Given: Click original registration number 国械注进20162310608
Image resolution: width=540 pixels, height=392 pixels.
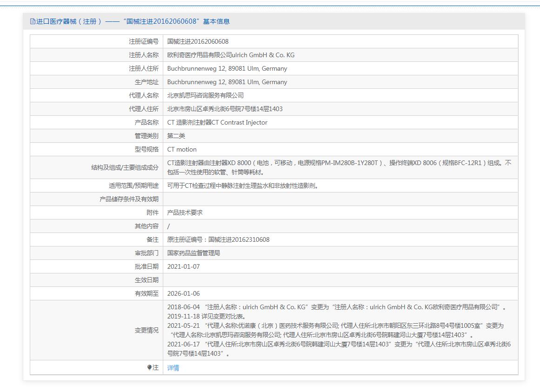Looking at the screenshot, I should (218, 239).
